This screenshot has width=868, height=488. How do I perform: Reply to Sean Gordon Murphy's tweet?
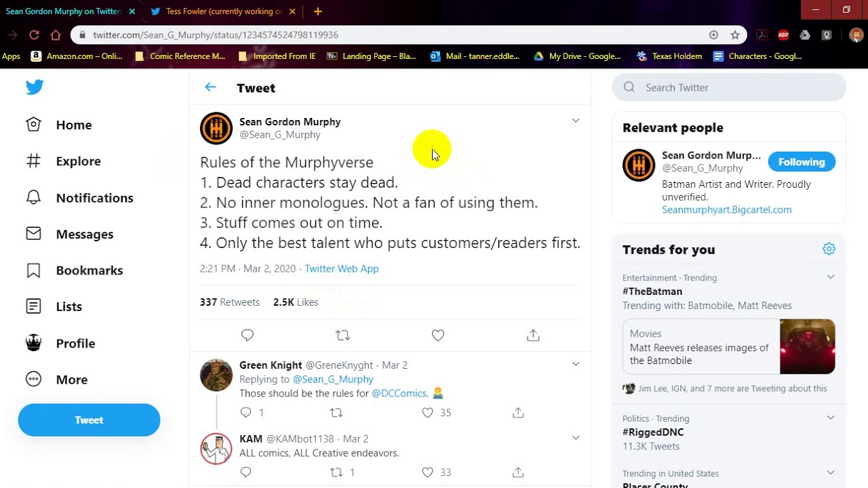[248, 335]
